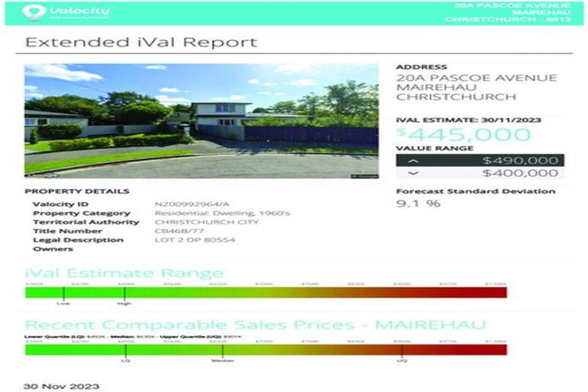This screenshot has width=588, height=392.
Task: Click the Extended iVal Report title
Action: tap(141, 42)
